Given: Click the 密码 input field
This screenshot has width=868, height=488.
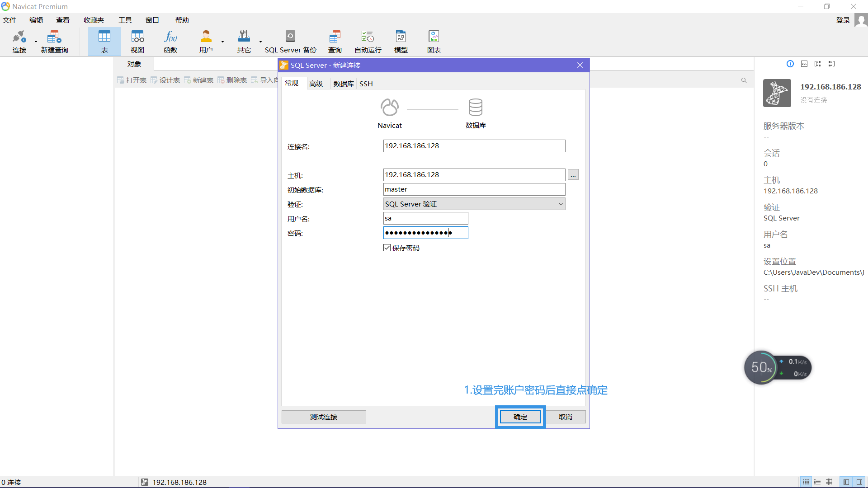Looking at the screenshot, I should coord(425,233).
